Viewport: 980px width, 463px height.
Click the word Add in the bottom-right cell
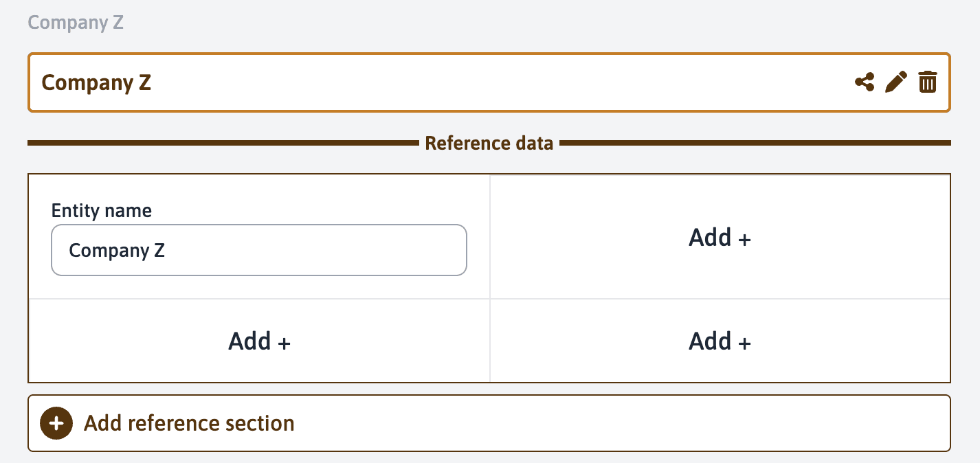710,341
